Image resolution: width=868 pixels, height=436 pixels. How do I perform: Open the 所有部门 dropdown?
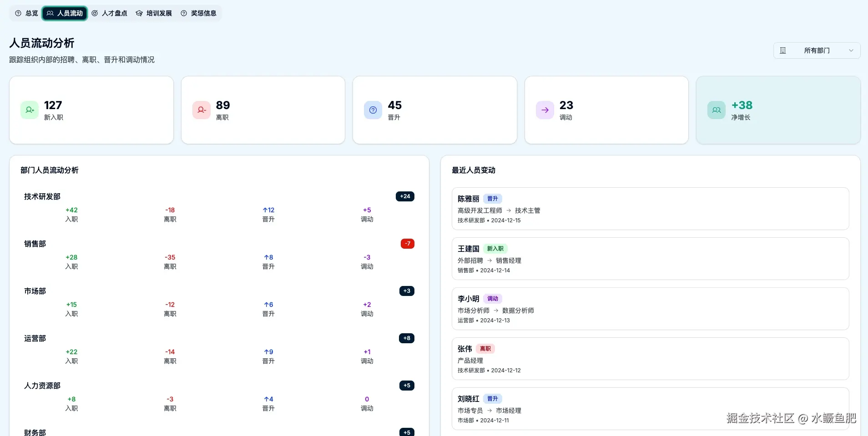[817, 50]
